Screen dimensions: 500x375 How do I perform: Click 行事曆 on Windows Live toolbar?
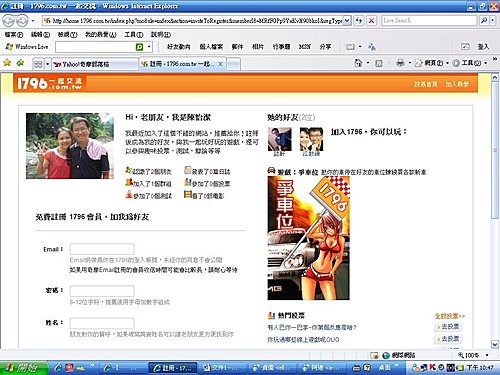click(x=281, y=47)
